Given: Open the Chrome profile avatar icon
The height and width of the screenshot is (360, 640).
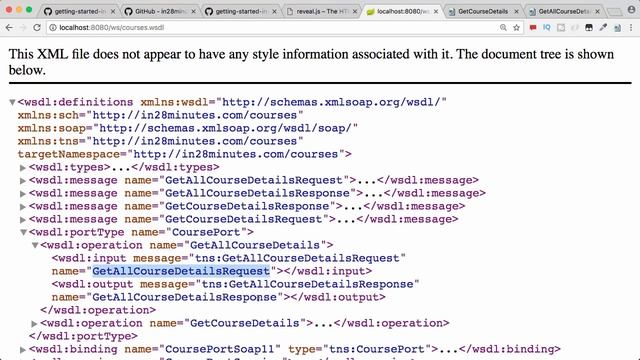Looking at the screenshot, I should (x=631, y=9).
